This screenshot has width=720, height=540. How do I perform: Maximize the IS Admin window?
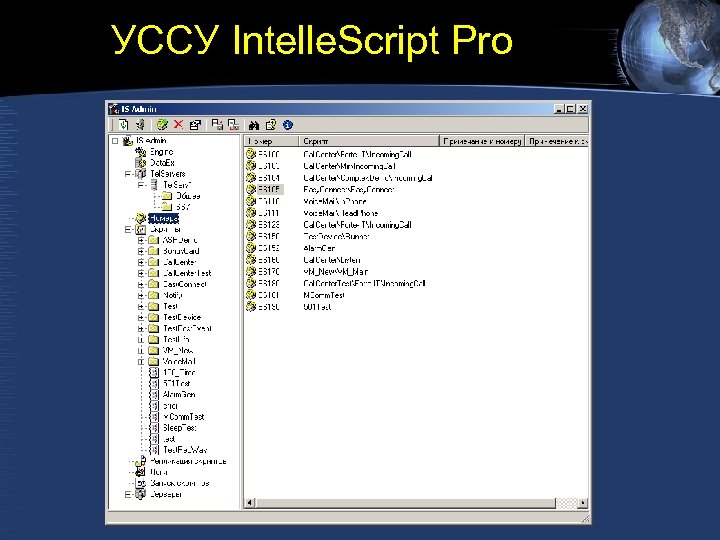click(570, 109)
